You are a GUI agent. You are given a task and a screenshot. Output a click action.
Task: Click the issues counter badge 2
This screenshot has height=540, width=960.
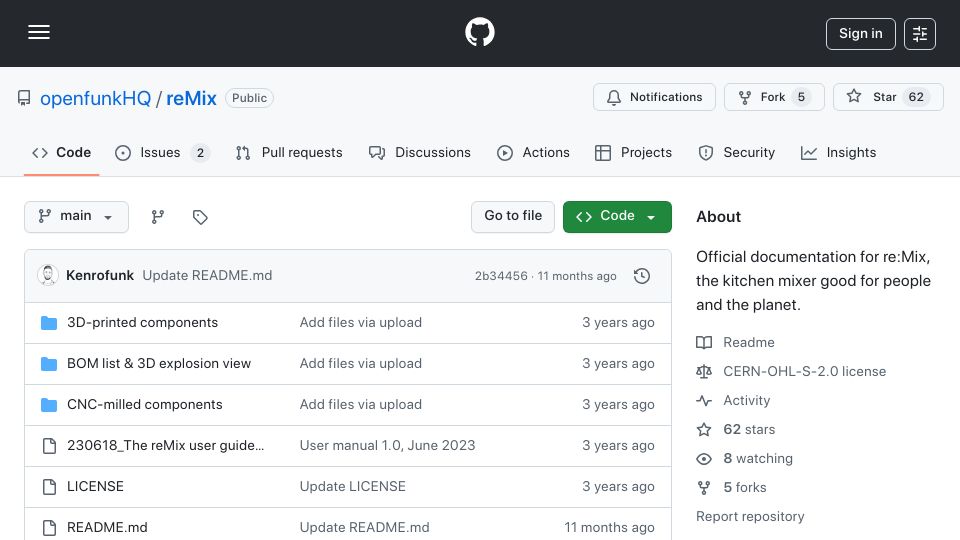click(200, 153)
